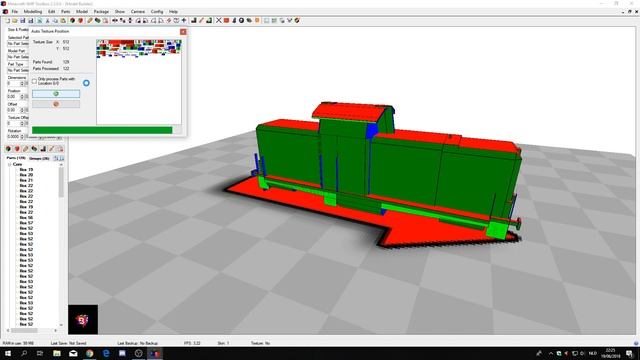Image resolution: width=640 pixels, height=360 pixels.
Task: Select Box 56 in the parts tree
Action: coord(27,218)
